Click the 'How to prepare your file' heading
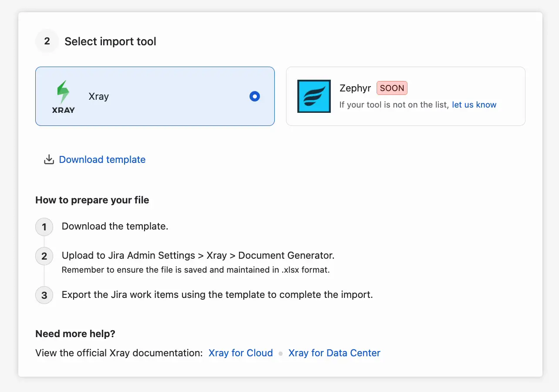The width and height of the screenshot is (559, 392). [x=92, y=200]
